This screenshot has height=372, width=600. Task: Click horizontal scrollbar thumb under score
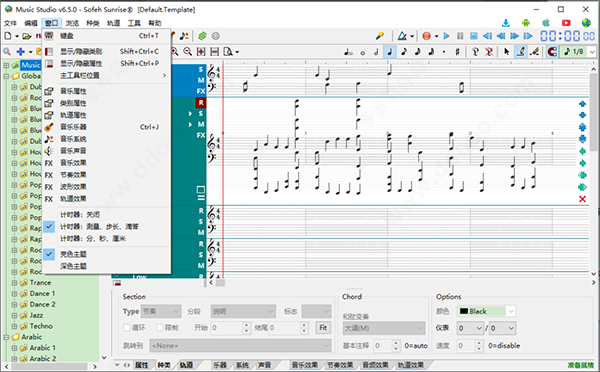click(x=220, y=283)
